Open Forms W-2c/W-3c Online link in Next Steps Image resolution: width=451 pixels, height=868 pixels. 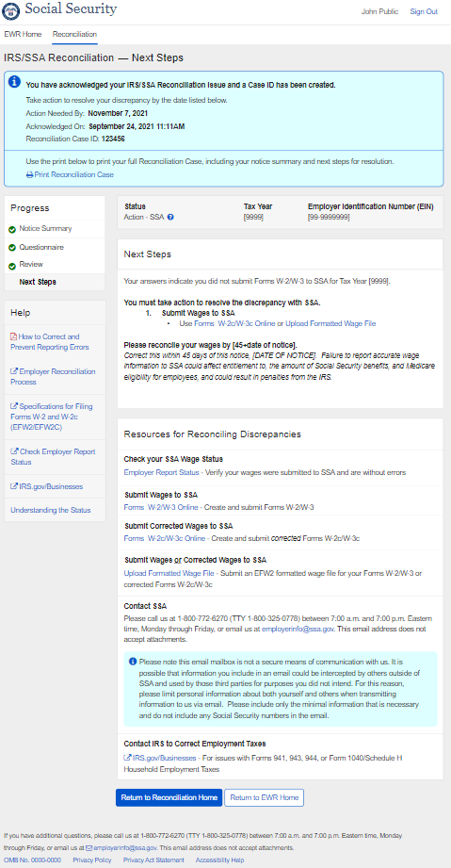coord(235,323)
